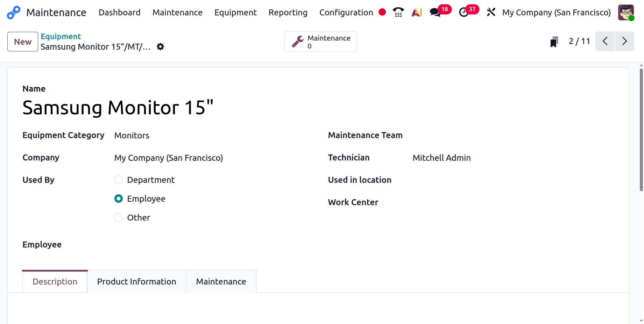Click the Maintenance app title
This screenshot has height=324, width=644.
[56, 13]
